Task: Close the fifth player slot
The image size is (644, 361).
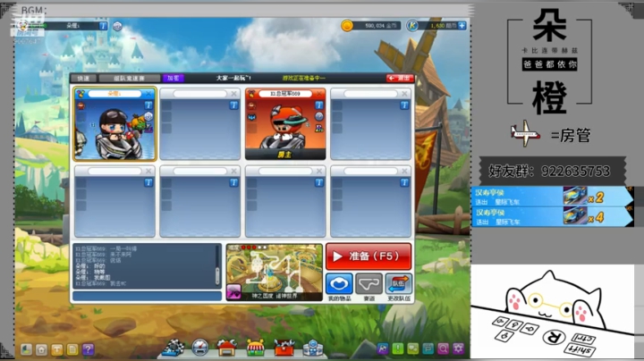Action: tap(148, 171)
